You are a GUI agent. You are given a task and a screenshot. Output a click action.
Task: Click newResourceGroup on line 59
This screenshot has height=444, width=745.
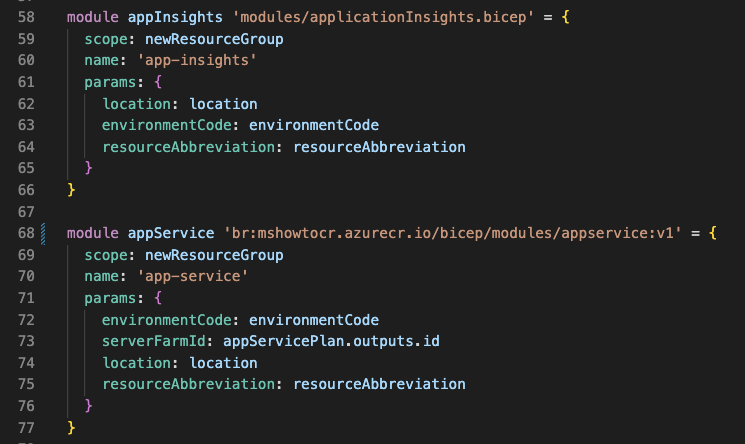[x=214, y=39]
